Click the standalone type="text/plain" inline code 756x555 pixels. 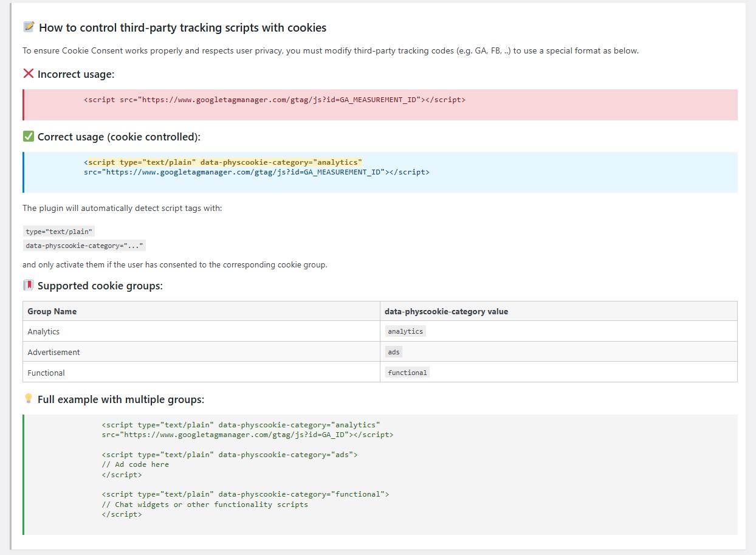click(x=60, y=232)
